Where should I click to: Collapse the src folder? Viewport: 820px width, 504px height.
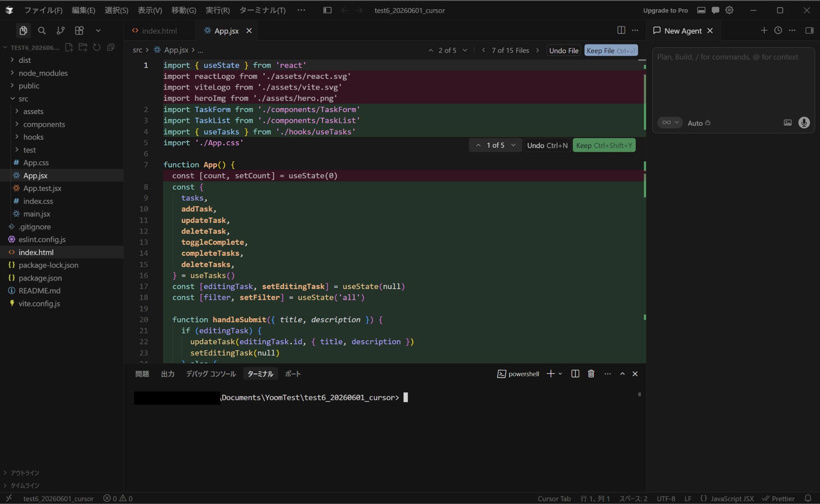pyautogui.click(x=62, y=98)
